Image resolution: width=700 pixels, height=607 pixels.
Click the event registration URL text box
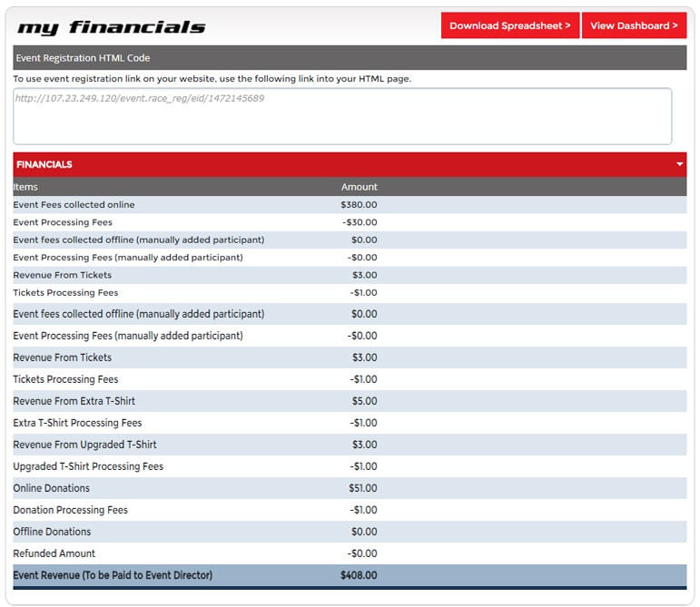(x=342, y=116)
